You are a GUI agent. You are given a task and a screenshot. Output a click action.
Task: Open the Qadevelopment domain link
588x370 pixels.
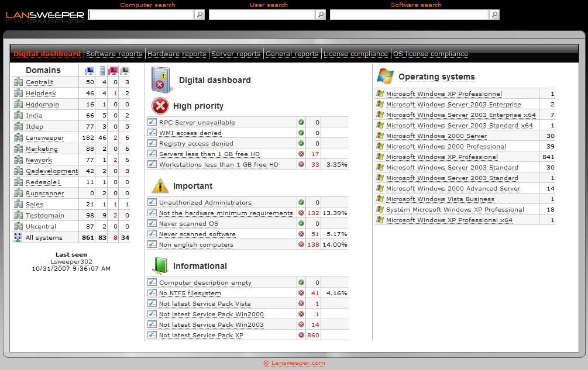pos(51,171)
